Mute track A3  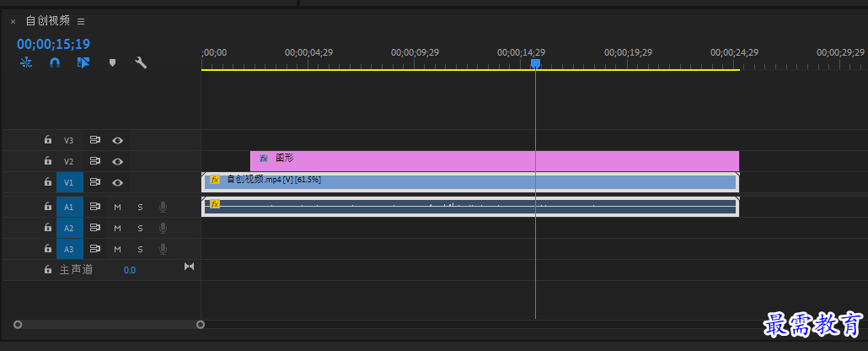(117, 249)
